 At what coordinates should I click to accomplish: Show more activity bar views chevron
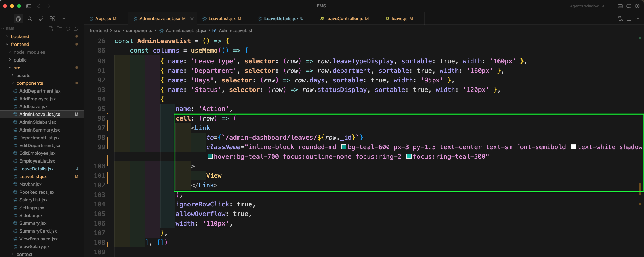click(64, 19)
